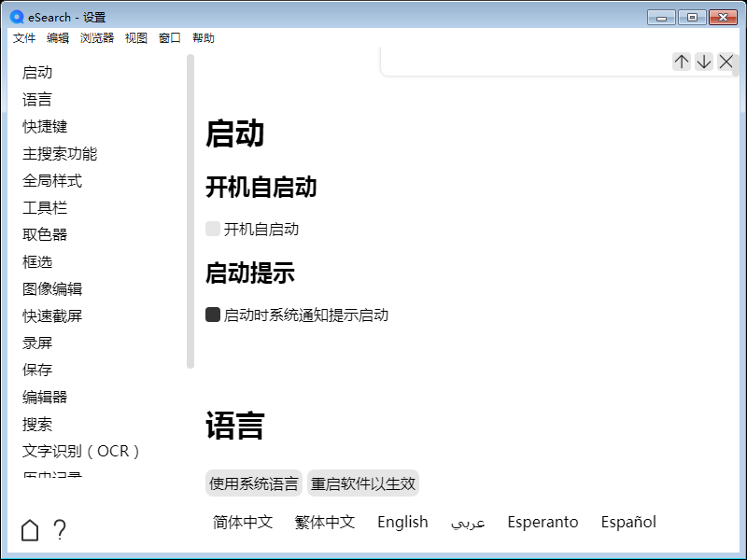Open the 文件 menu
The height and width of the screenshot is (560, 747).
coord(24,37)
